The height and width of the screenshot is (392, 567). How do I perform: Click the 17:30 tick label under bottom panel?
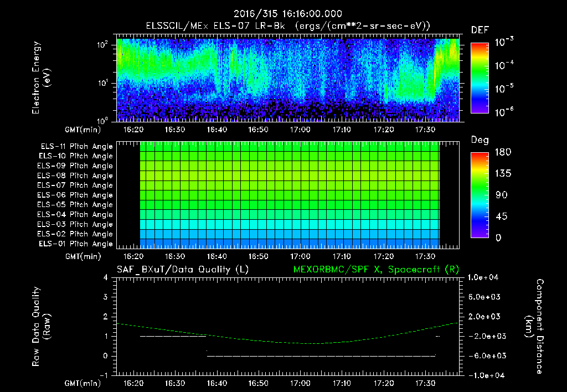coord(425,383)
